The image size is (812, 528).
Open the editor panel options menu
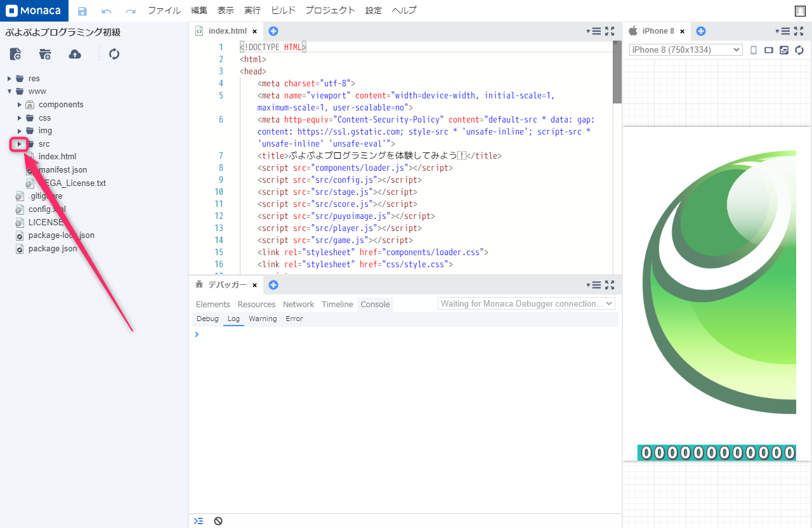click(594, 31)
